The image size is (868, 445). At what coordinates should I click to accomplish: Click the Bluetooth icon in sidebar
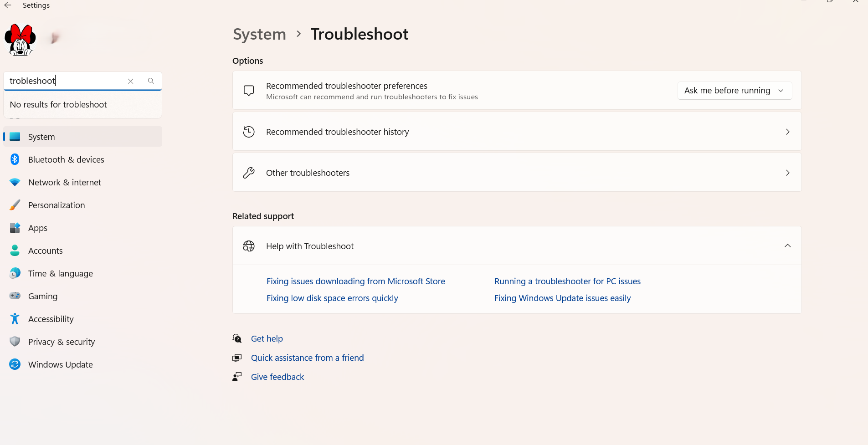click(15, 159)
